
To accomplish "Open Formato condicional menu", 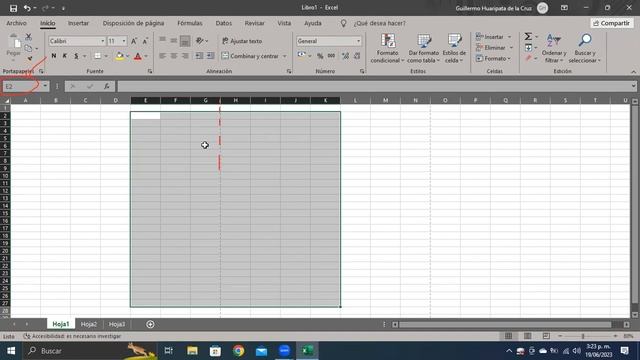I will (x=387, y=49).
